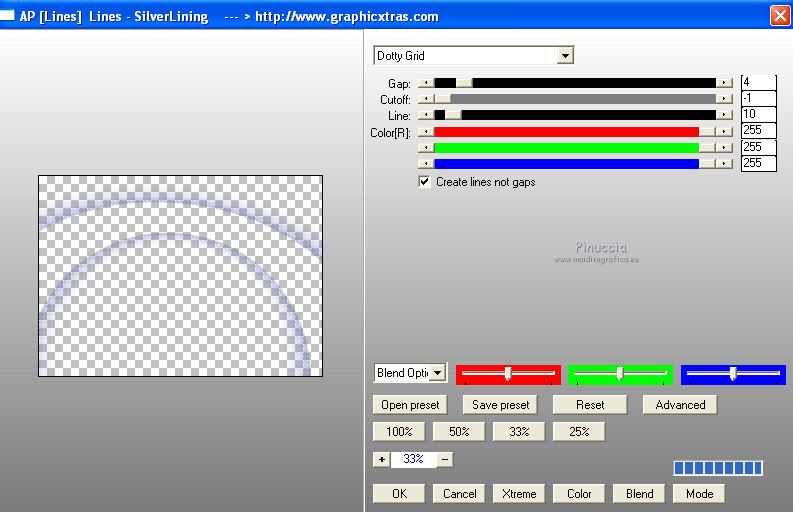Set preview zoom to 50%
The height and width of the screenshot is (512, 793).
tap(459, 432)
